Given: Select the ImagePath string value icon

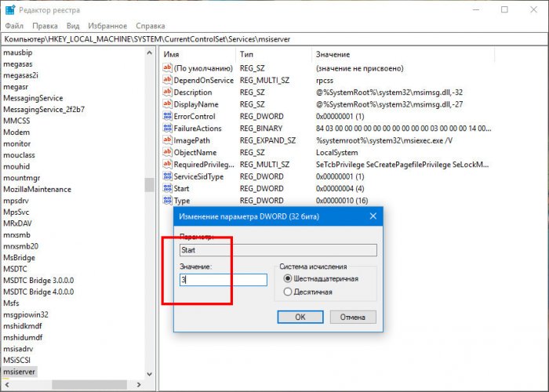Looking at the screenshot, I should coord(168,140).
